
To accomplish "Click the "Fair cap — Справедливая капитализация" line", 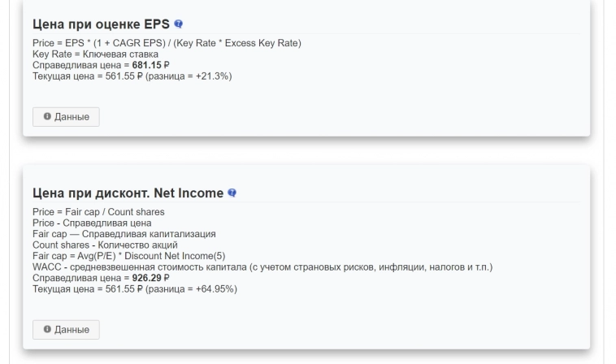I will coord(124,234).
